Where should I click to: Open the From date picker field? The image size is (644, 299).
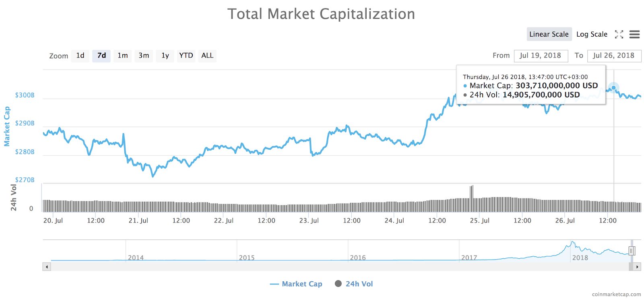541,56
